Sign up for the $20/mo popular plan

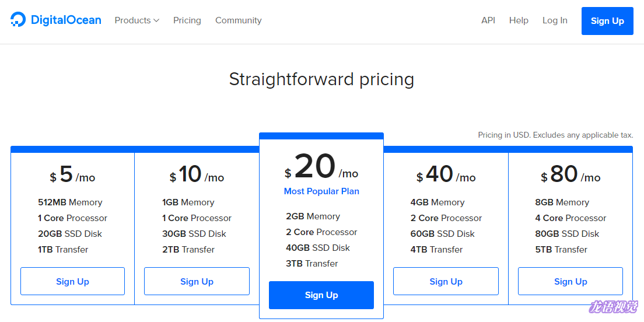pos(321,295)
